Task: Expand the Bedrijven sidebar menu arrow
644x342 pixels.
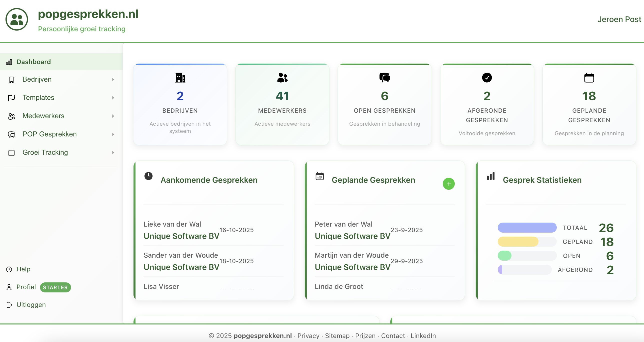Action: (113, 79)
